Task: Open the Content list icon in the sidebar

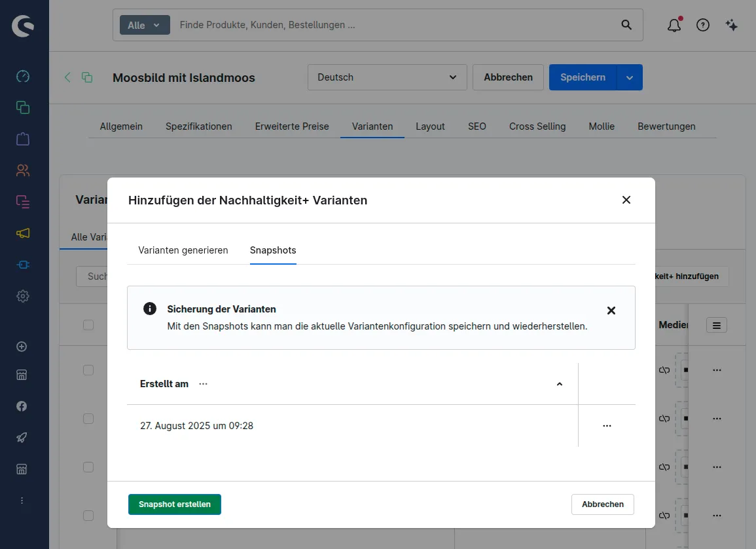Action: coord(23,202)
